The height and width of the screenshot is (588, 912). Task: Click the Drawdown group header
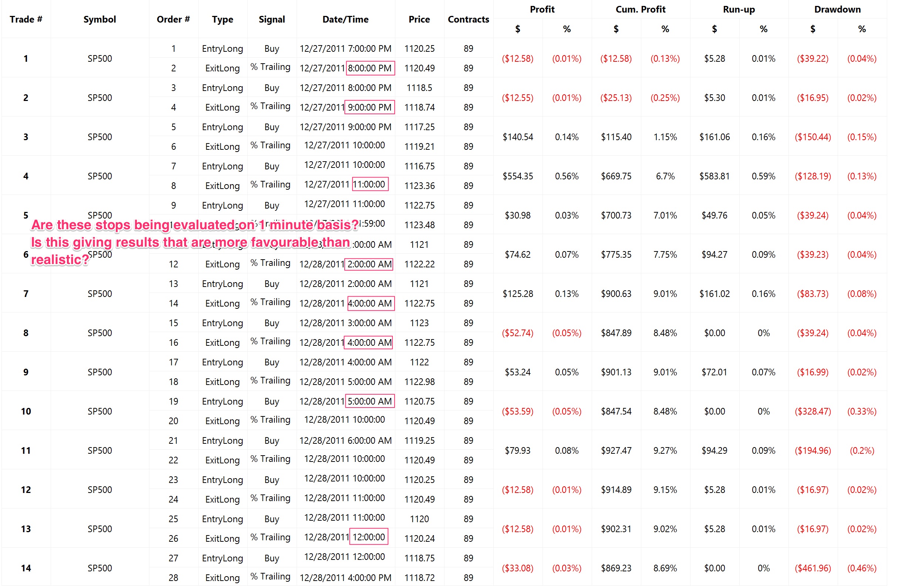[838, 10]
